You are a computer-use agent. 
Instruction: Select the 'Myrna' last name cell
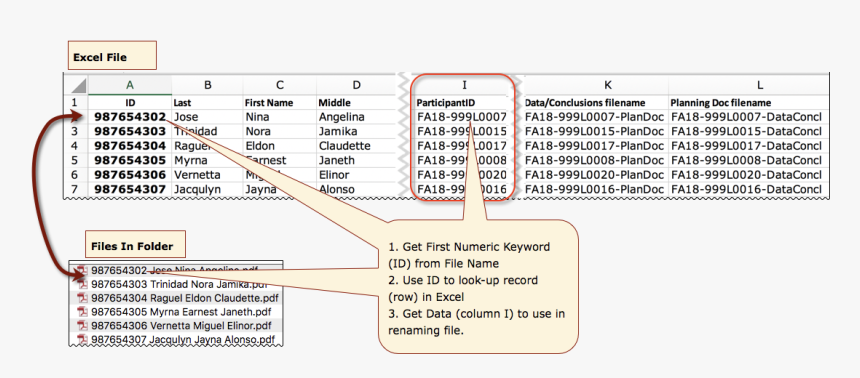pos(207,161)
